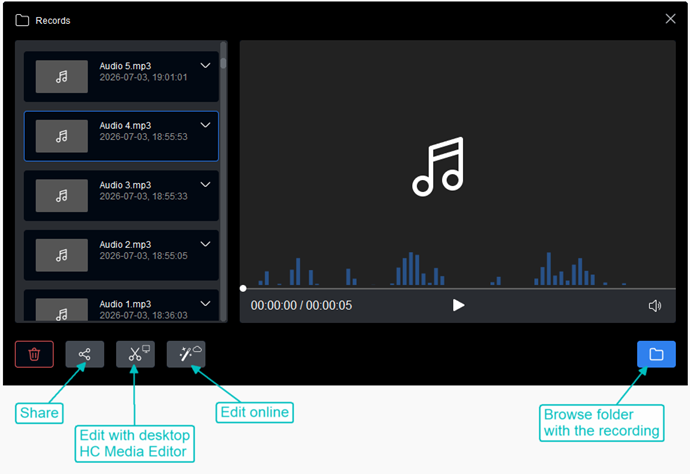Expand options for Audio 5.mp3
The image size is (690, 474).
click(x=206, y=66)
